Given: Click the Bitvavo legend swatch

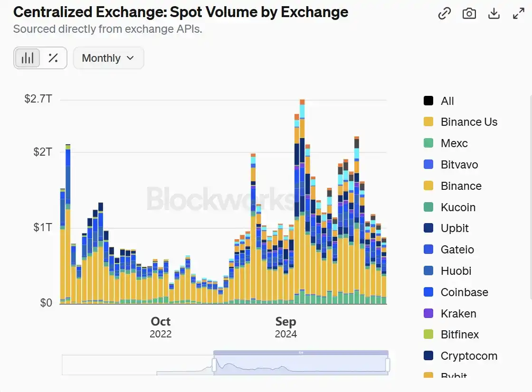Looking at the screenshot, I should coord(428,165).
